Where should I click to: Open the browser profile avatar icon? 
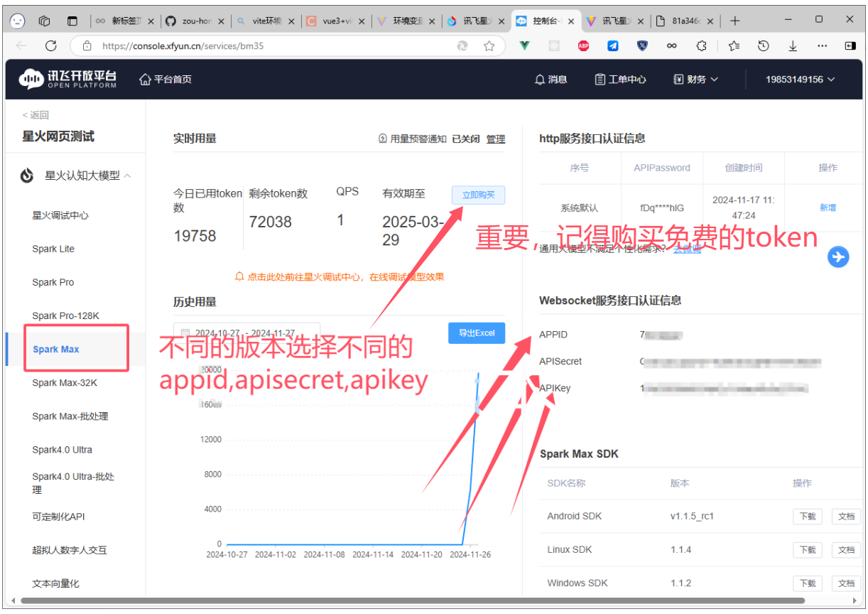(x=18, y=21)
